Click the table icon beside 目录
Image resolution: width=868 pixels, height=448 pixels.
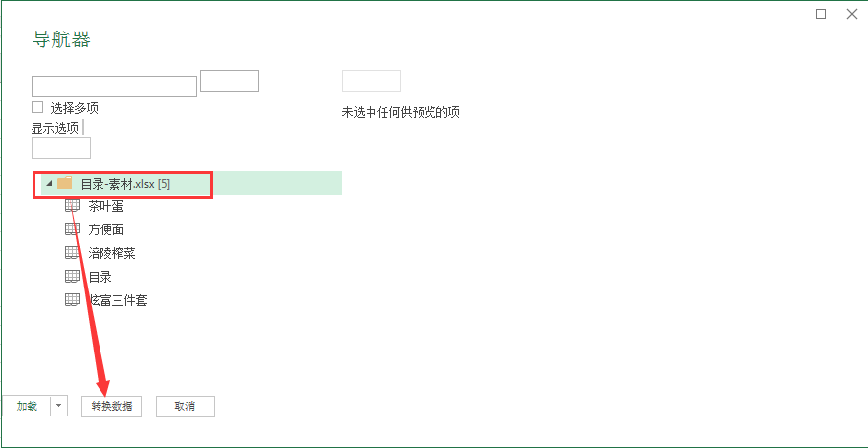(73, 276)
